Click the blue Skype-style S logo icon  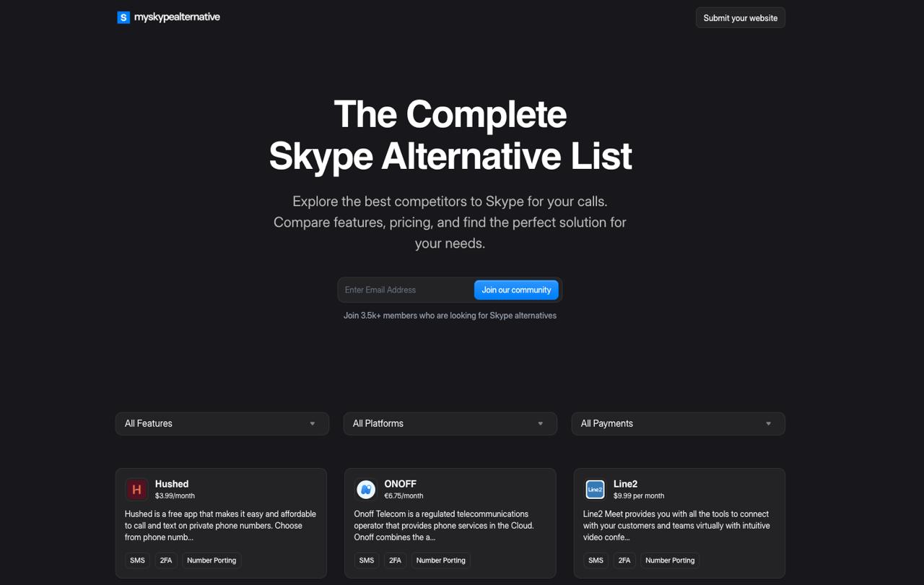[x=123, y=17]
